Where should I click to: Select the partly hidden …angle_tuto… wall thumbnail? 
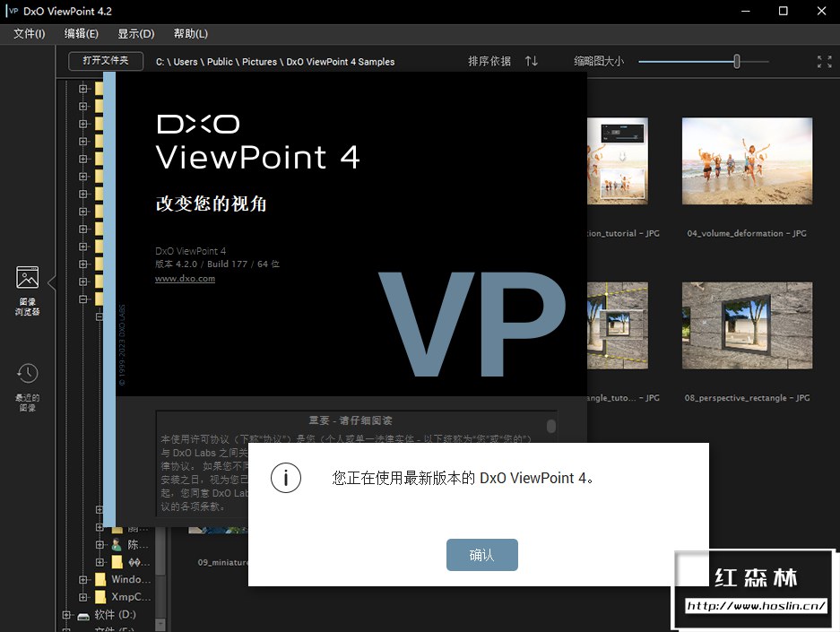(618, 325)
